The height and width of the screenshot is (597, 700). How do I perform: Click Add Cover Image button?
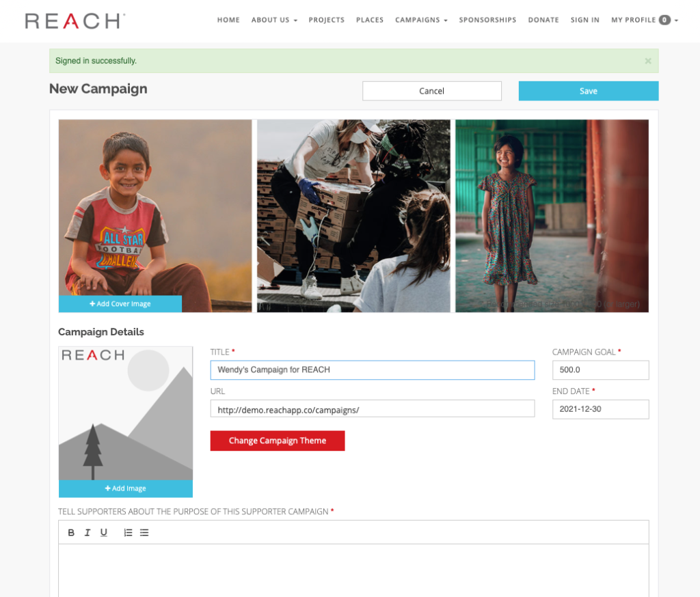click(120, 304)
